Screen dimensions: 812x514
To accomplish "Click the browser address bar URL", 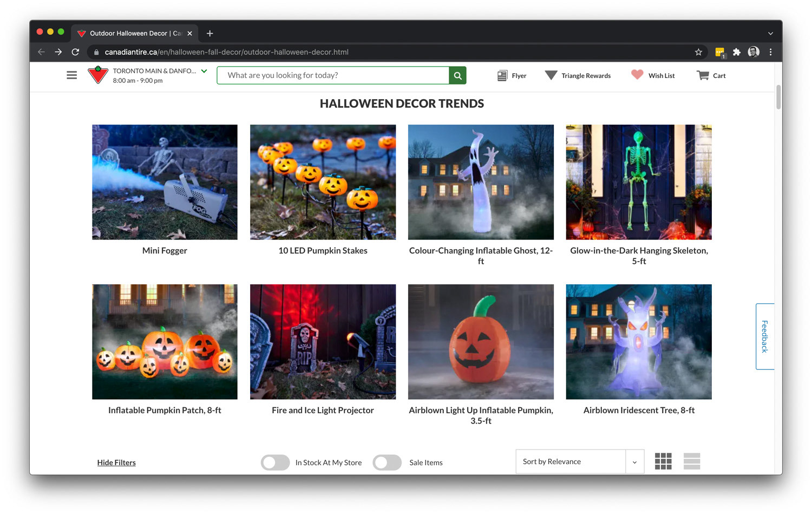I will click(226, 52).
